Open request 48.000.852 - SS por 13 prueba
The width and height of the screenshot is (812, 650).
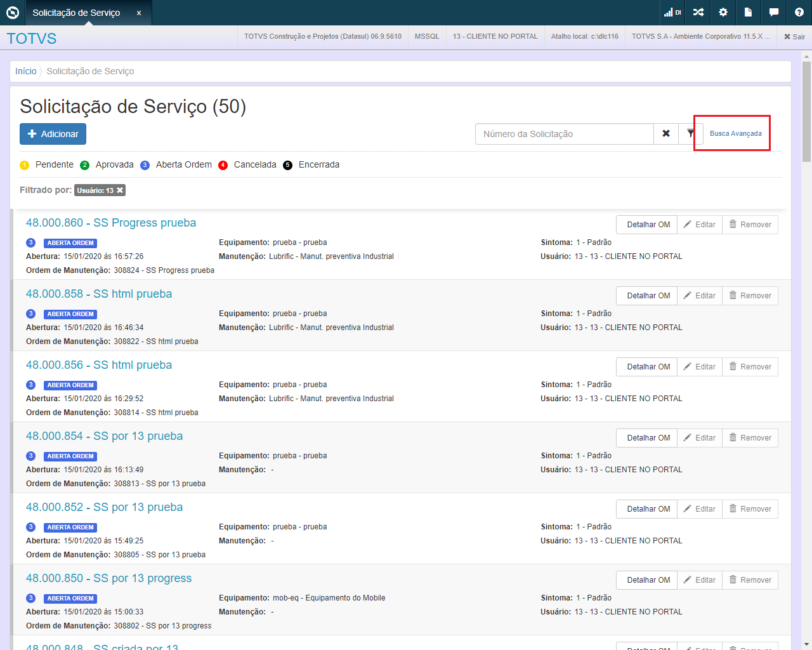pos(105,507)
